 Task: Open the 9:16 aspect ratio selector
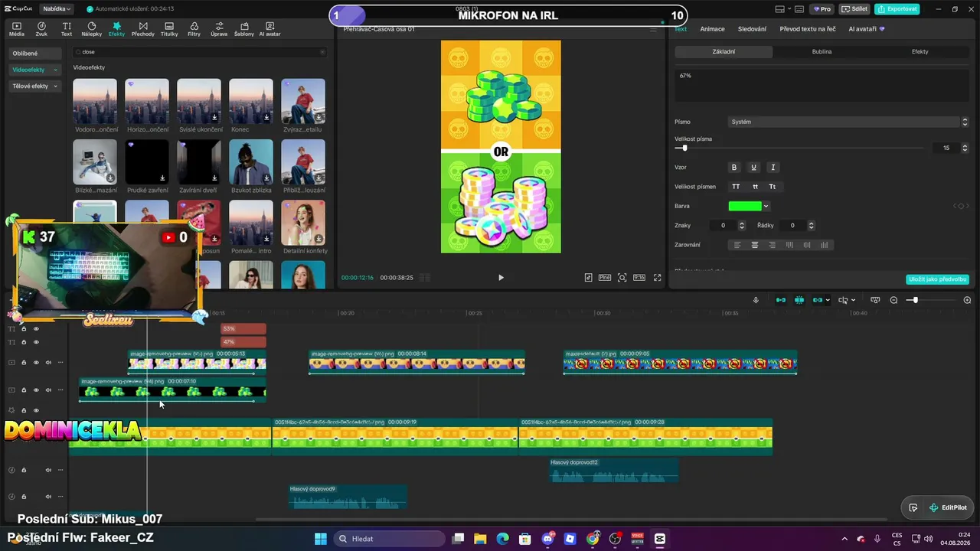pyautogui.click(x=639, y=278)
